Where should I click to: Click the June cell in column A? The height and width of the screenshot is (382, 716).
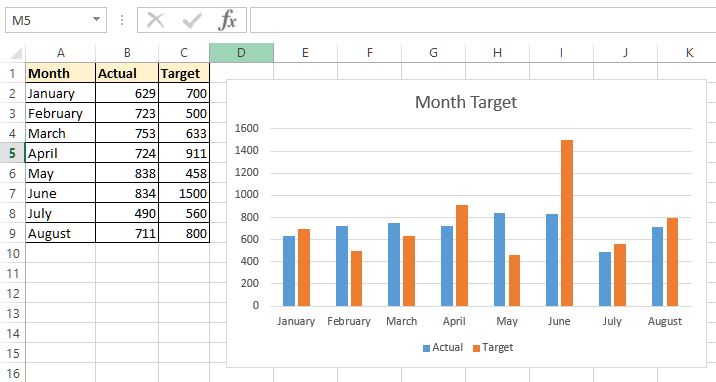[61, 194]
